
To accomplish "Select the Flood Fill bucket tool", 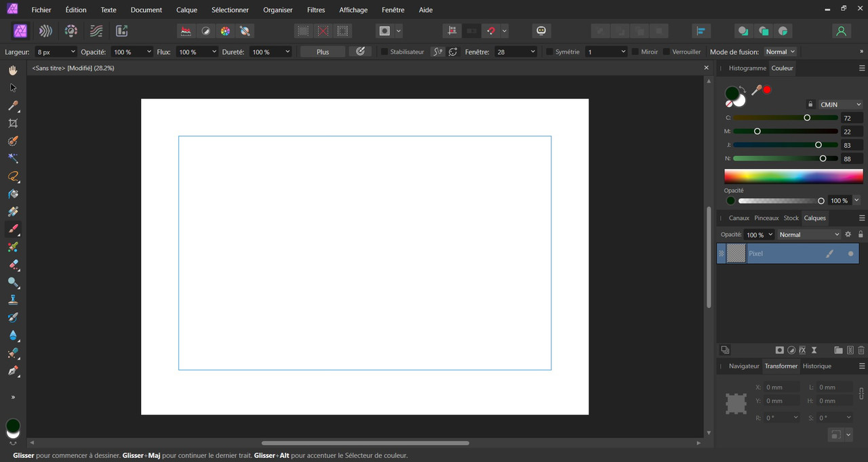I will pyautogui.click(x=13, y=194).
